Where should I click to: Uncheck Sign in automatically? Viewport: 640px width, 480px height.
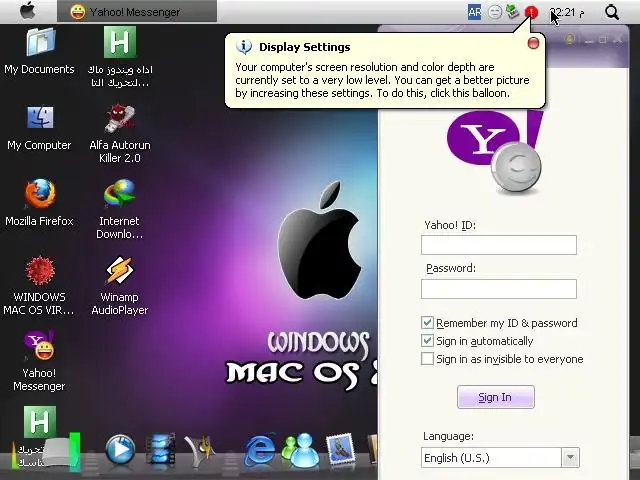pyautogui.click(x=427, y=340)
